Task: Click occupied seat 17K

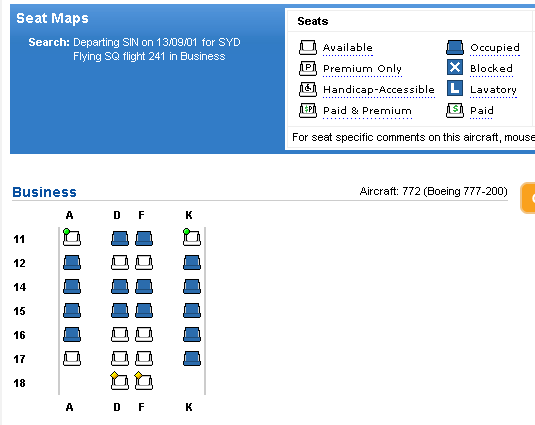Action: pyautogui.click(x=192, y=358)
